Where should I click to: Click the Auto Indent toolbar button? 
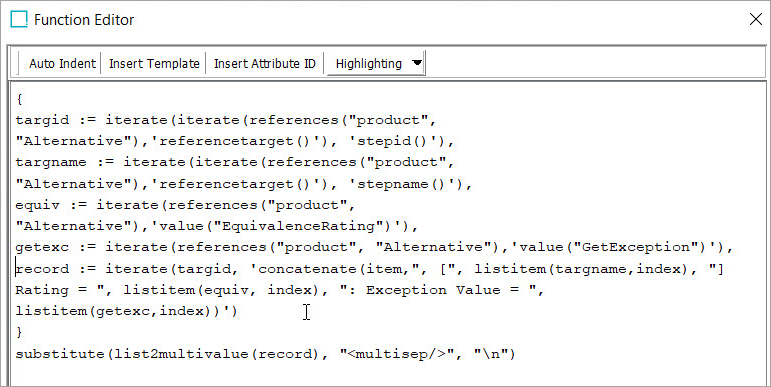(62, 63)
